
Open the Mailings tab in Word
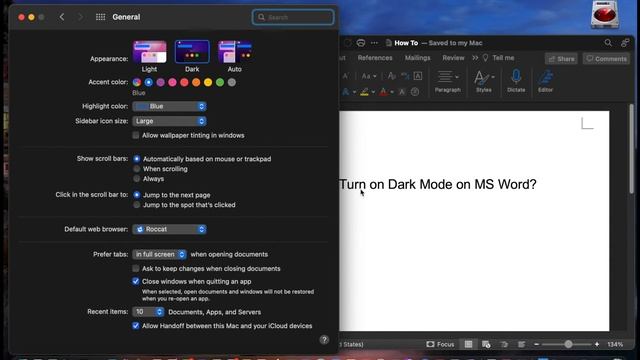[x=418, y=58]
